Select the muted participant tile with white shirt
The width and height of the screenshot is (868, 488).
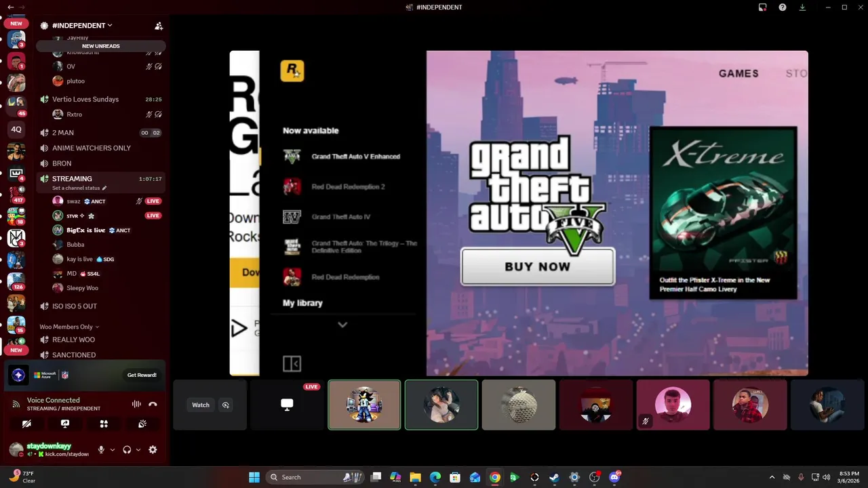click(673, 405)
